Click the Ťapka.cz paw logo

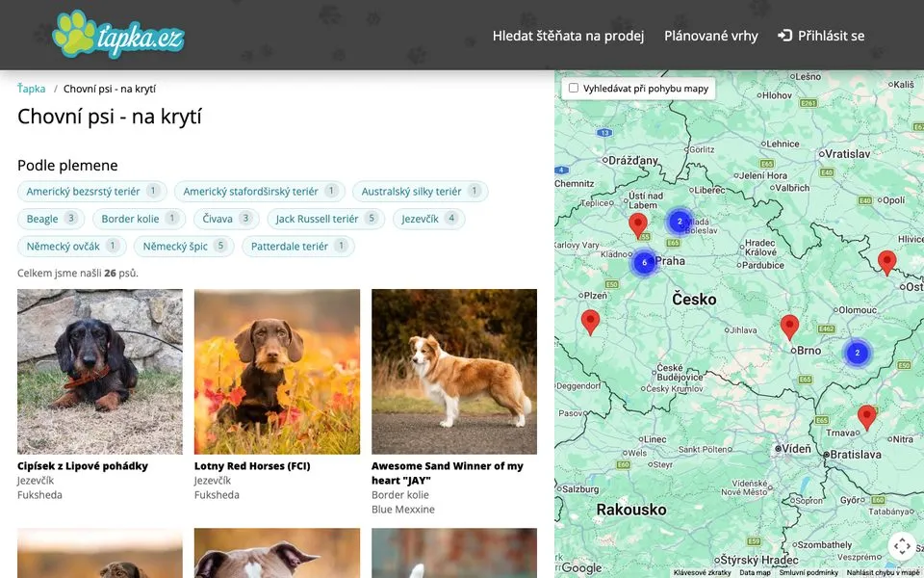(118, 35)
